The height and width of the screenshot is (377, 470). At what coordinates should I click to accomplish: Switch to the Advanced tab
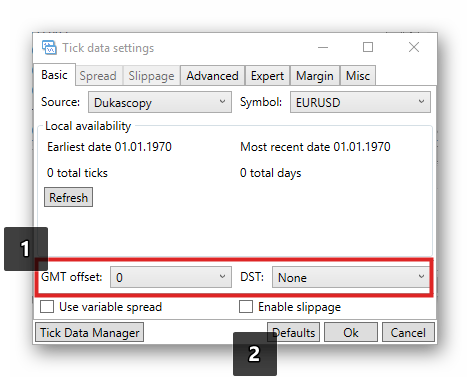(212, 76)
